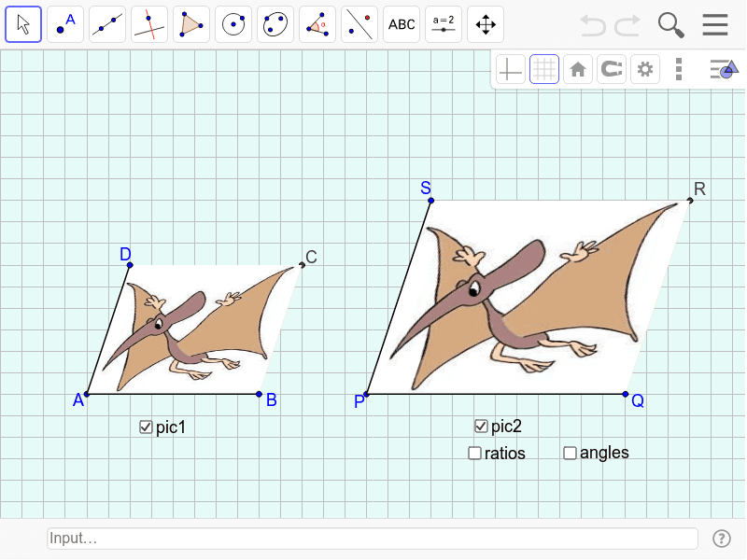Open the hamburger main menu
Viewport: 747px width, 560px height.
click(x=715, y=25)
